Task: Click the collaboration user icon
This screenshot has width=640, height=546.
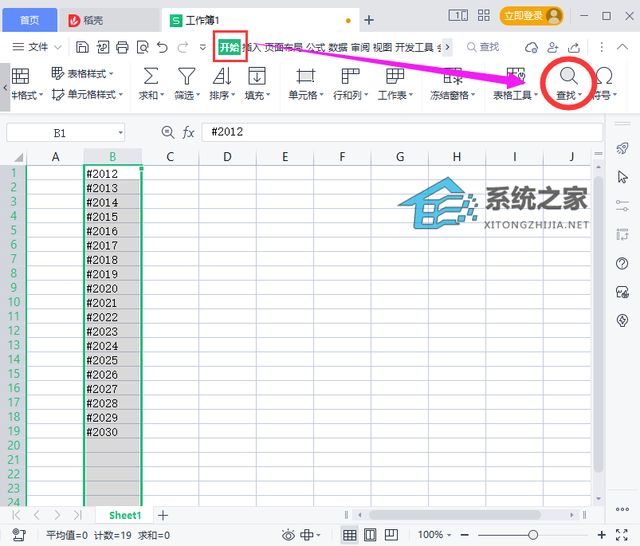Action: 553,47
